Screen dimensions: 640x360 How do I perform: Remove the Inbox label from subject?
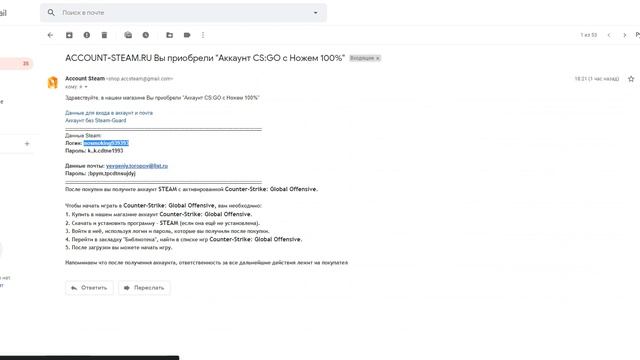pos(378,58)
